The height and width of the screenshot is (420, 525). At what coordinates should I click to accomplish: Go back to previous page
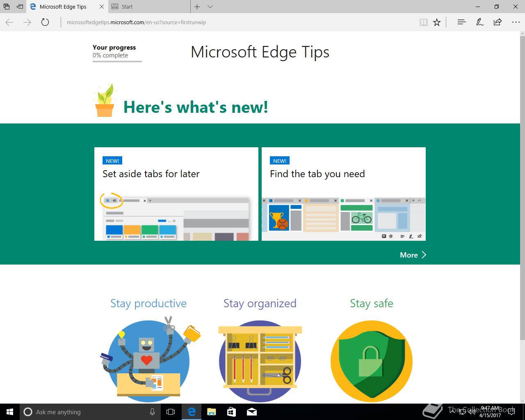click(9, 22)
